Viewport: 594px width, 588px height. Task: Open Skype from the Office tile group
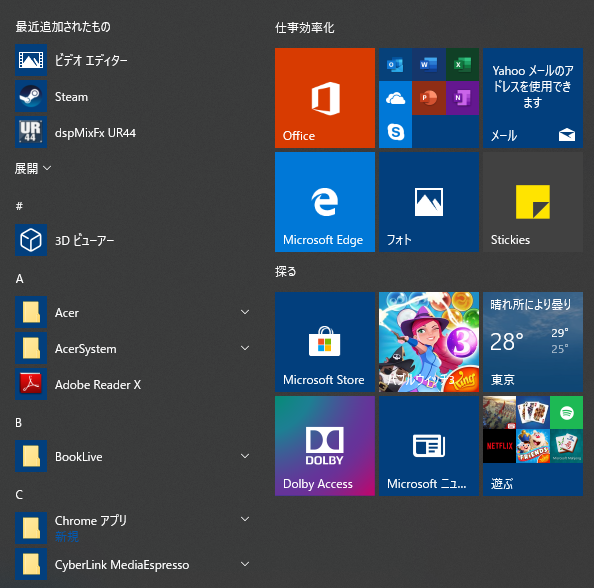click(x=395, y=131)
